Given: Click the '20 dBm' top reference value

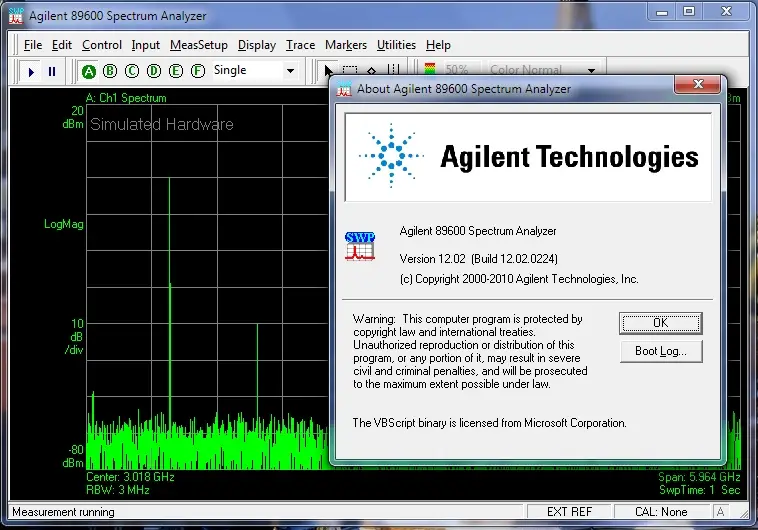Looking at the screenshot, I should pos(73,118).
